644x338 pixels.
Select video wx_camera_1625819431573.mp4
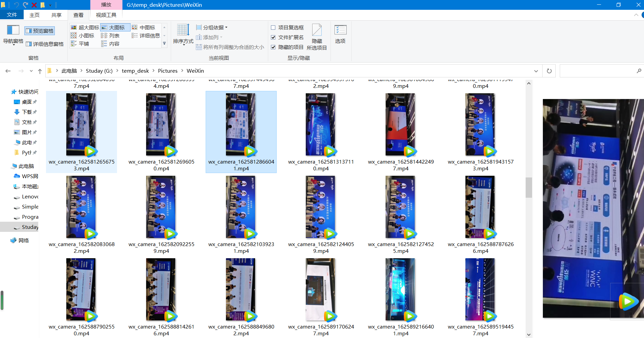481,132
